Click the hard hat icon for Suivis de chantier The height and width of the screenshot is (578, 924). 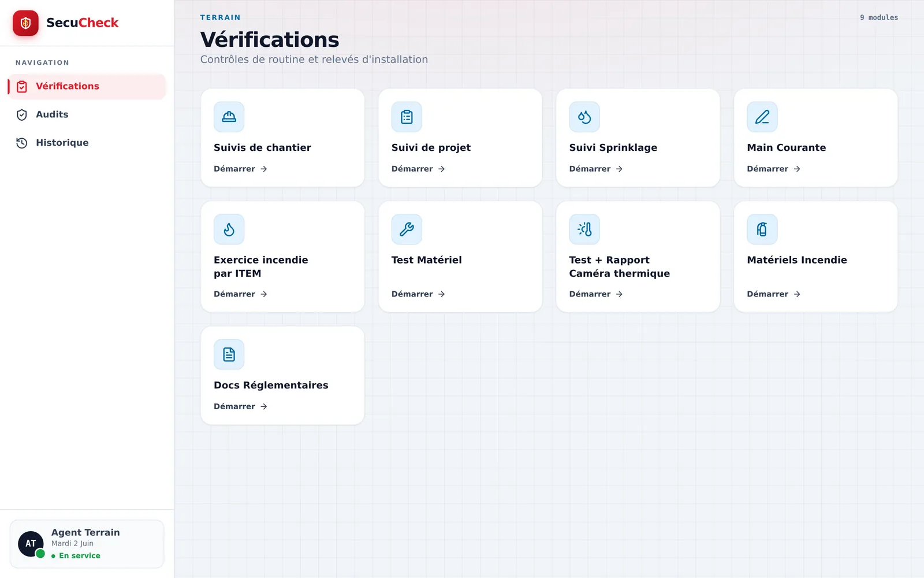point(229,117)
